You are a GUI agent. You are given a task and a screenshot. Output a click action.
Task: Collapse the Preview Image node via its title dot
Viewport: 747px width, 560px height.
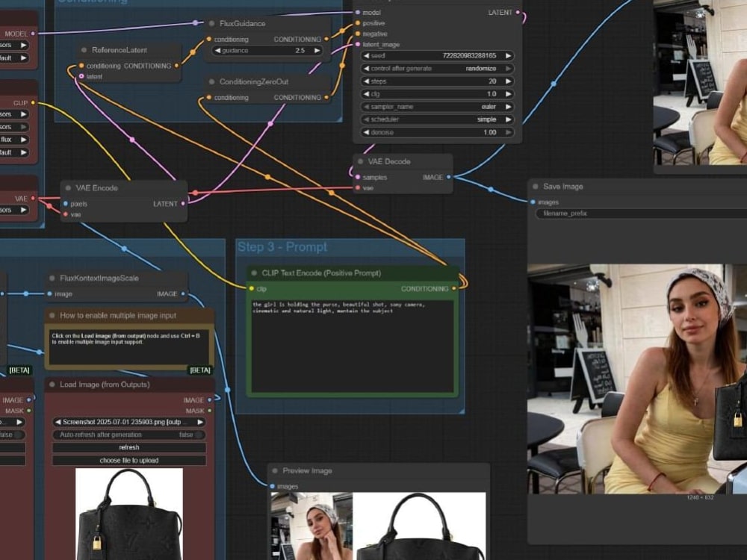coord(274,470)
